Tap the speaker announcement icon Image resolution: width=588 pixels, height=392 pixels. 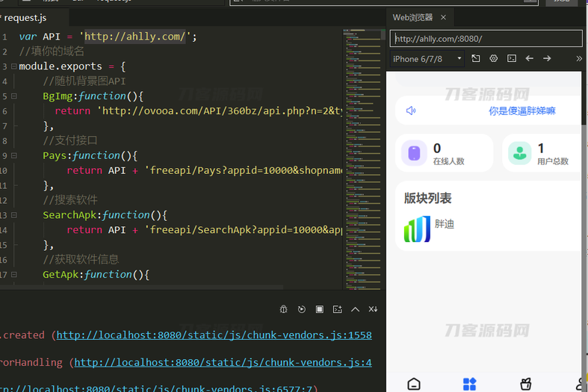[411, 111]
